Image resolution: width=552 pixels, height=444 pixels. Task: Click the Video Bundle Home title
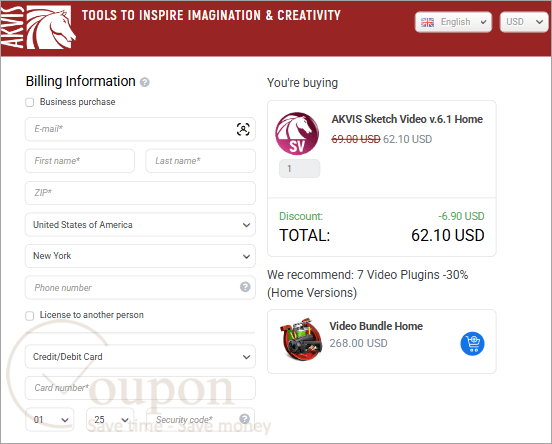pyautogui.click(x=376, y=326)
